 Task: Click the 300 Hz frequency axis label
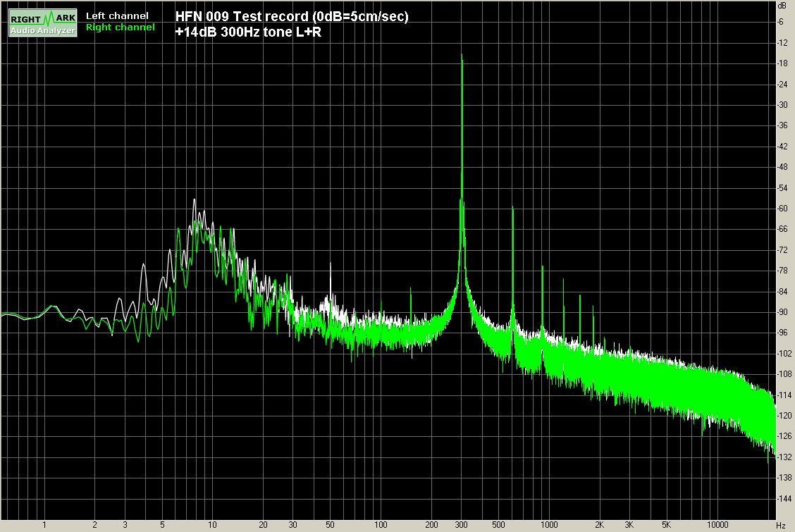[x=462, y=525]
